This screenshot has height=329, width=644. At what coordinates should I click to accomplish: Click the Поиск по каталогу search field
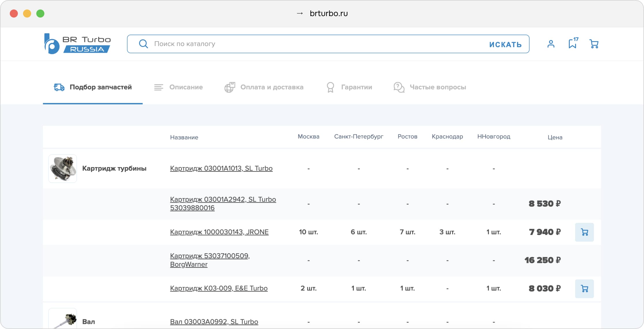pyautogui.click(x=317, y=44)
